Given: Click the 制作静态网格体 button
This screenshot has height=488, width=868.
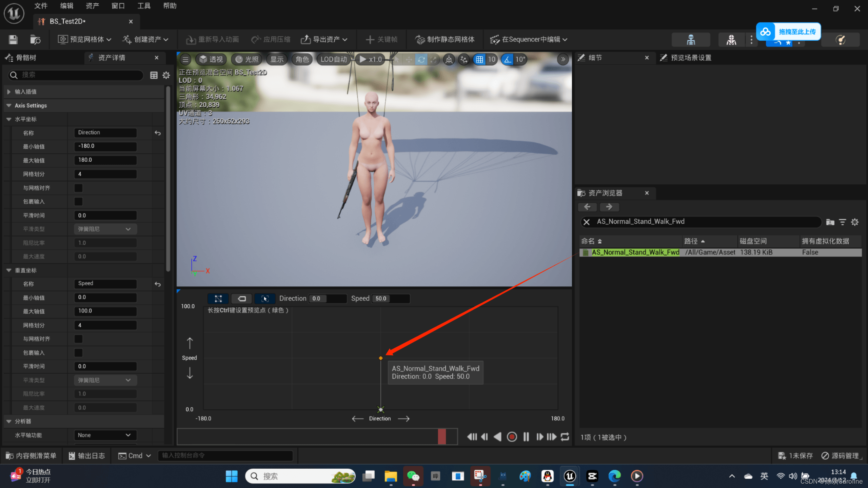Looking at the screenshot, I should pos(445,40).
